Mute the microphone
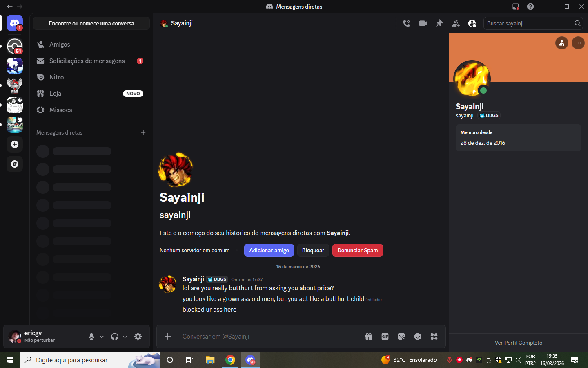588x368 pixels. point(91,337)
